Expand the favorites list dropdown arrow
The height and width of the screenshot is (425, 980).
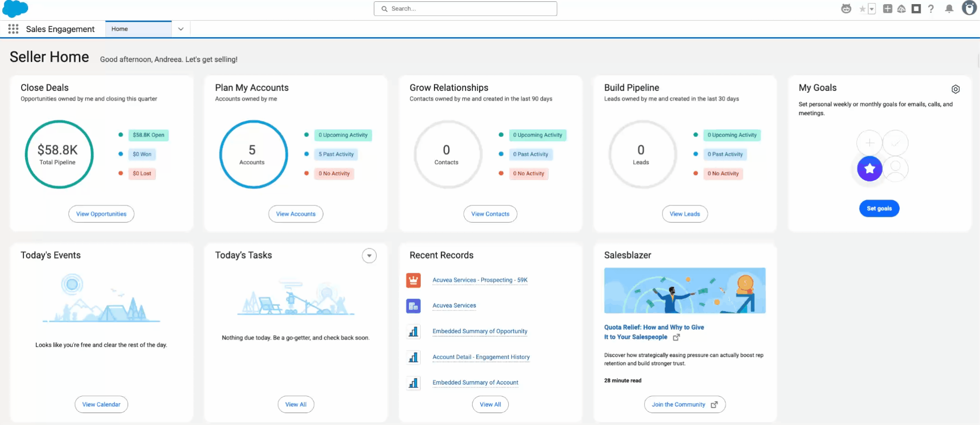872,9
